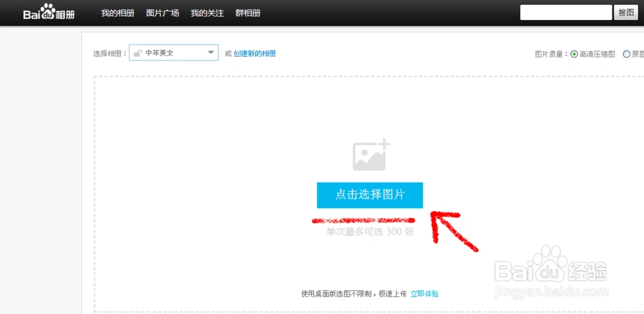Follow the 立即体验 link
This screenshot has width=644, height=314.
click(424, 293)
